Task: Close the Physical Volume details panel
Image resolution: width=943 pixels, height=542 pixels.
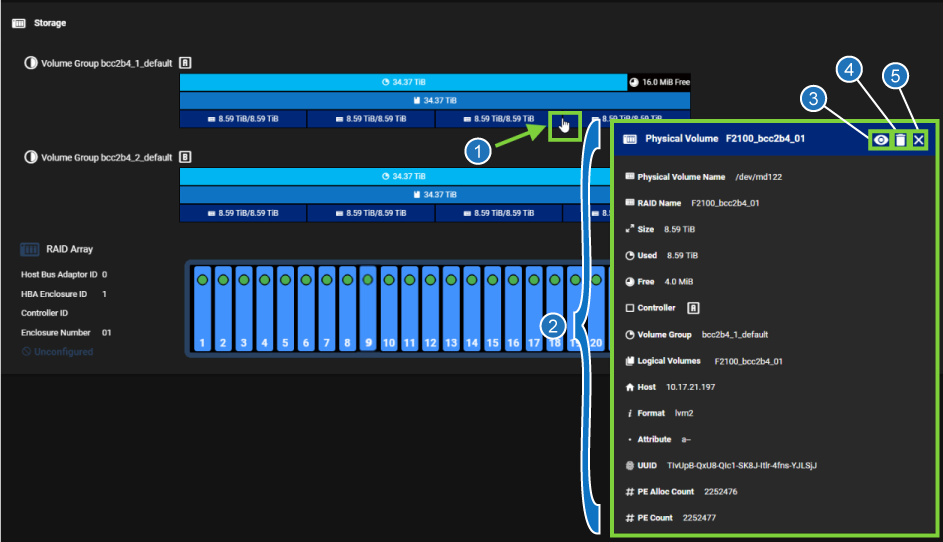Action: [x=919, y=140]
